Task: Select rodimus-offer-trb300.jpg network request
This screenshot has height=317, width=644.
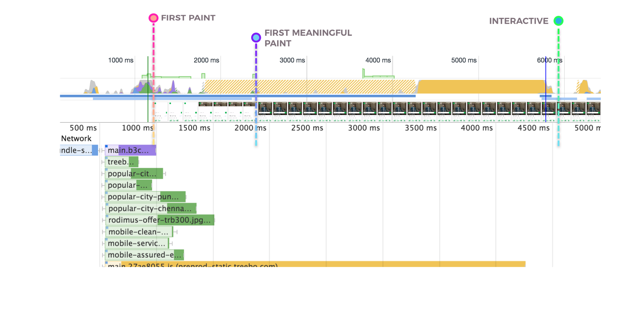Action: point(159,220)
